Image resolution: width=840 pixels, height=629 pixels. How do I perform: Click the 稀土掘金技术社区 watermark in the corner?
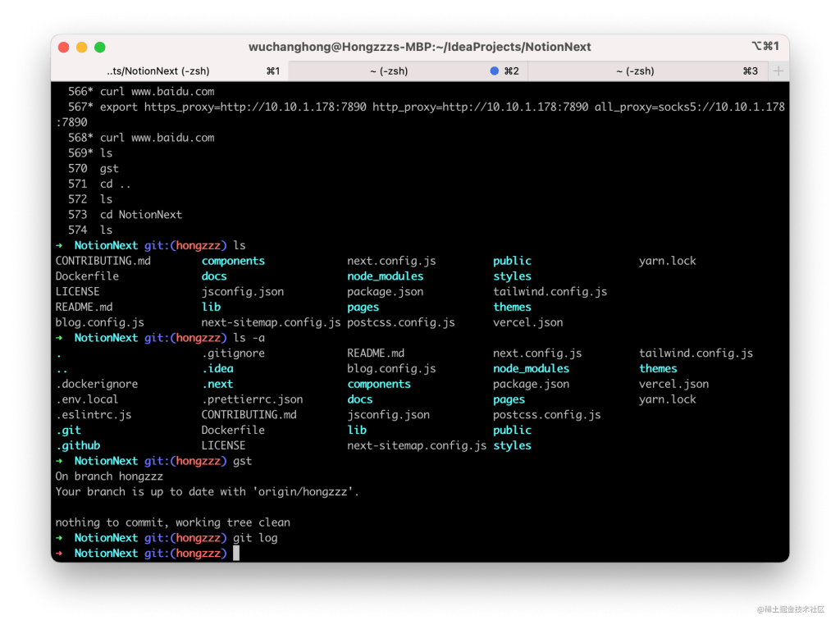792,608
